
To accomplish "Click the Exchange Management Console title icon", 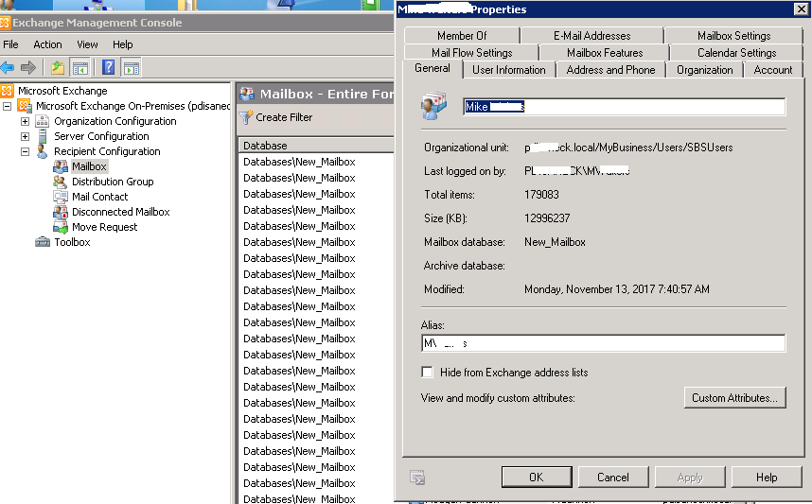I will 5,23.
